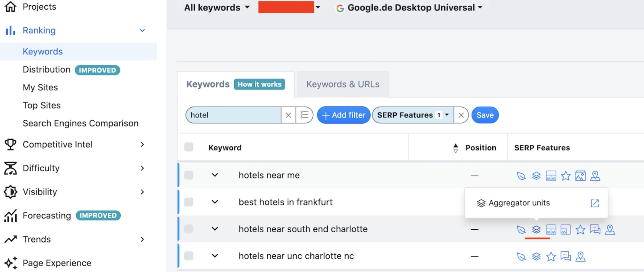Open the All keywords dropdown
The image size is (644, 272).
tap(217, 8)
